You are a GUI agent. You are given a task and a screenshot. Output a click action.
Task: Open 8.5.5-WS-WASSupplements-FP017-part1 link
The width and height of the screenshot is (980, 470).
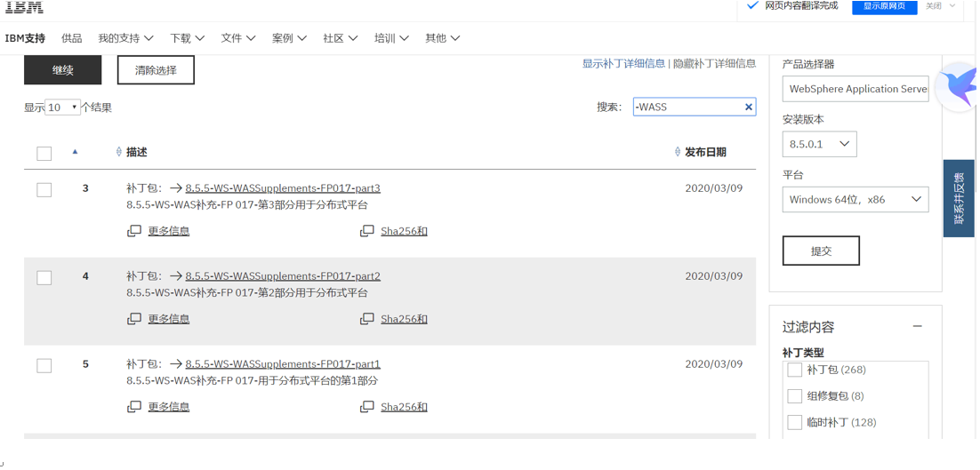(283, 364)
